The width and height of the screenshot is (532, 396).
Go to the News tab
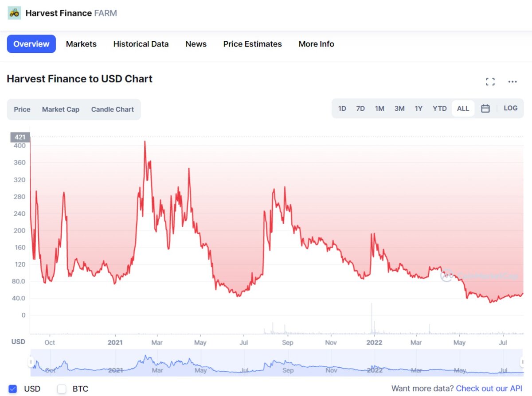(196, 44)
